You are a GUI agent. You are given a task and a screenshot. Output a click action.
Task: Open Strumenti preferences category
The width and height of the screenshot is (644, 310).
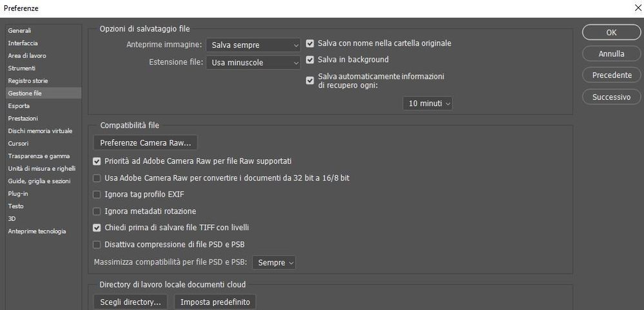[43, 68]
